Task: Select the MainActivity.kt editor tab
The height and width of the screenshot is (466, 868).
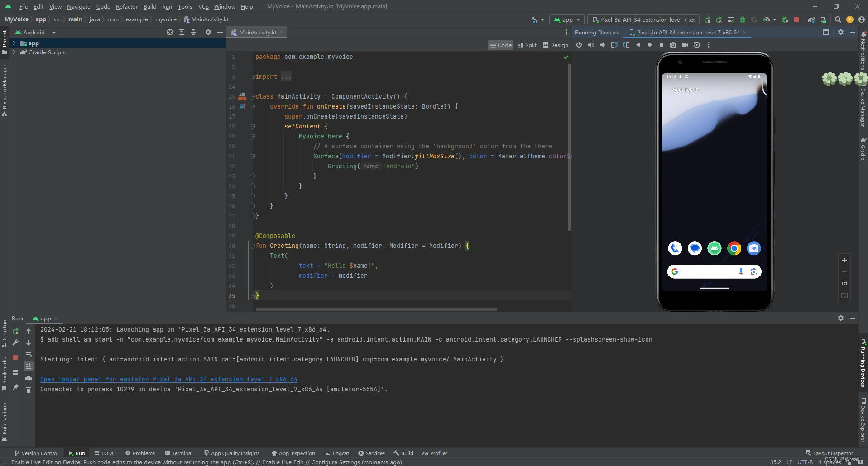Action: click(x=257, y=32)
